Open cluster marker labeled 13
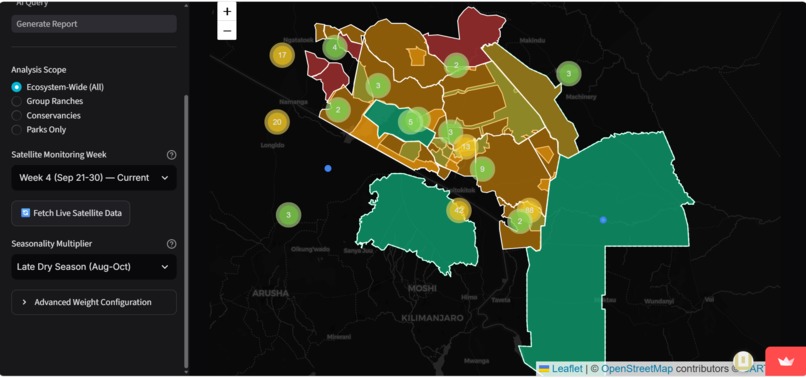This screenshot has height=378, width=806. (466, 147)
